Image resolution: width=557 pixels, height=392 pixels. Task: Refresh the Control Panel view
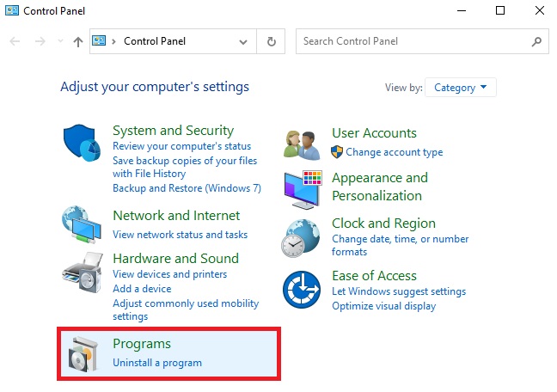pyautogui.click(x=272, y=41)
